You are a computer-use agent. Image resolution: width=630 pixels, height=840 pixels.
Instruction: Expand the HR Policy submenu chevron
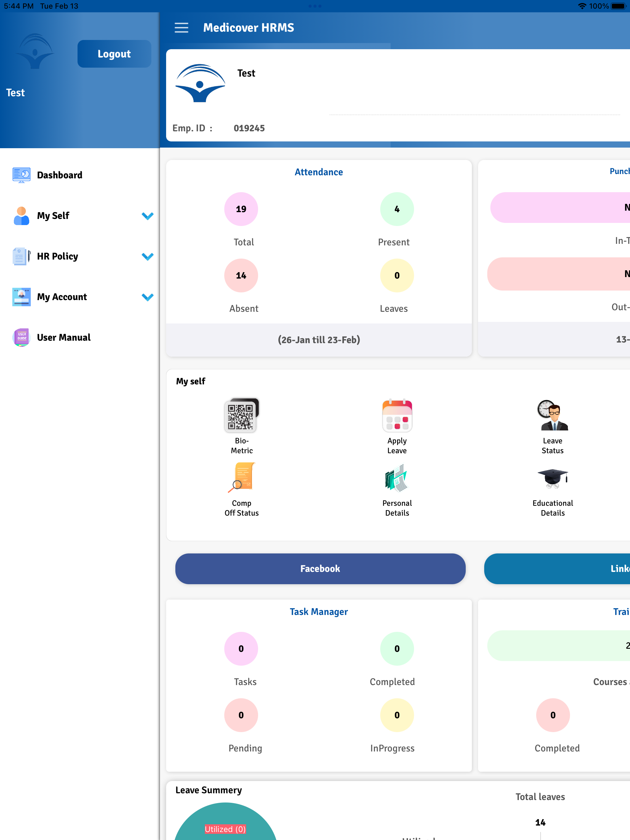tap(147, 257)
